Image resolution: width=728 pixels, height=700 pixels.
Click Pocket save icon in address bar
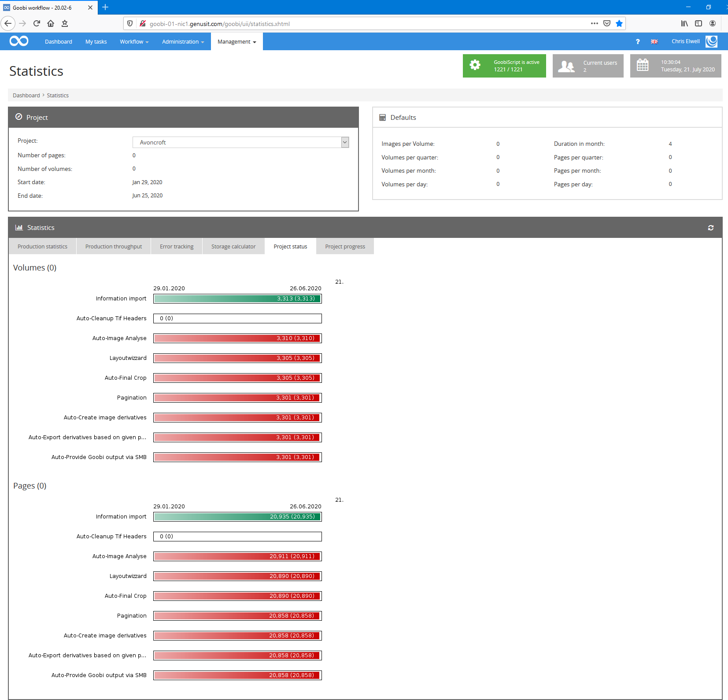[607, 23]
